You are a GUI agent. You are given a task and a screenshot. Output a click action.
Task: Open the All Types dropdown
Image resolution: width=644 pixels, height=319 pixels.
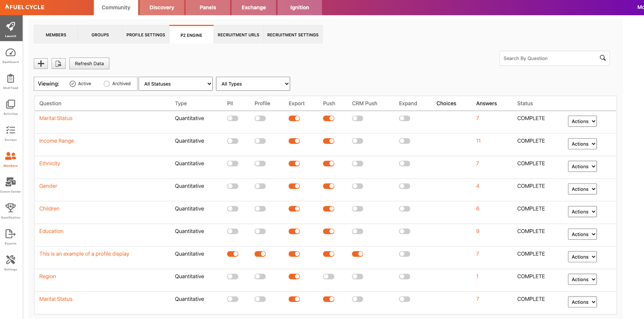pyautogui.click(x=253, y=84)
